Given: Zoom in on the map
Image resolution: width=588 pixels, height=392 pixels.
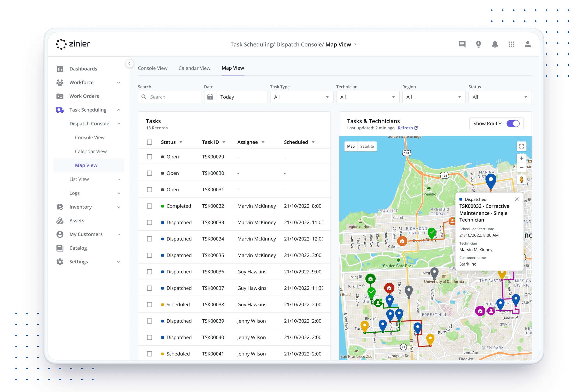Looking at the screenshot, I should tap(521, 158).
